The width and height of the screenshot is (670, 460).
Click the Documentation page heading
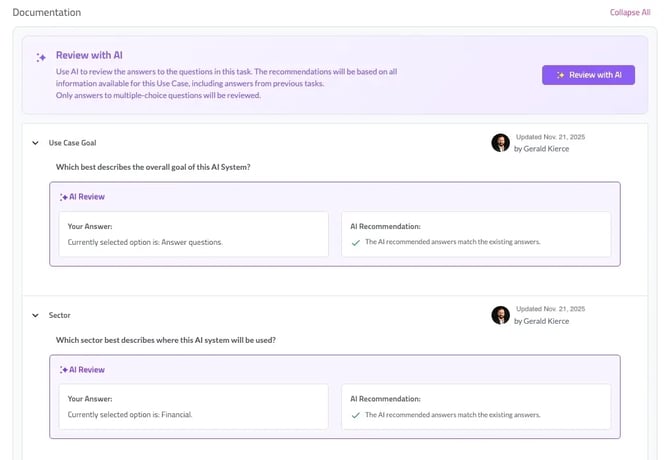pos(47,12)
